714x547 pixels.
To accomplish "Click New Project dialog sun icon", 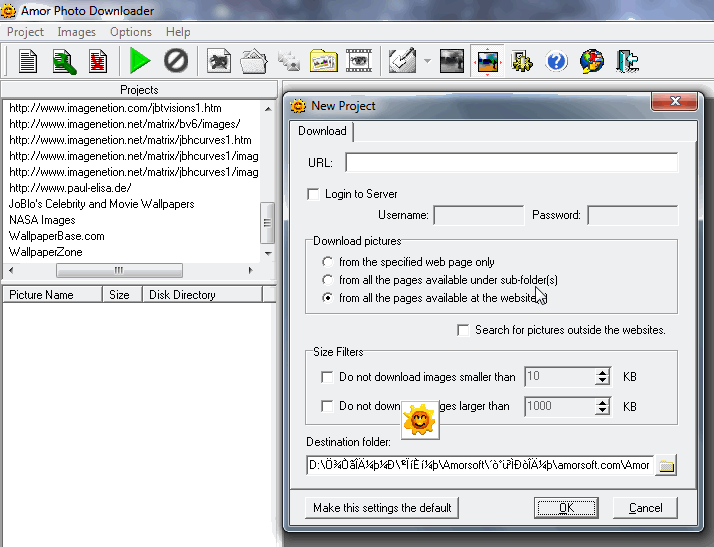I will tap(298, 106).
